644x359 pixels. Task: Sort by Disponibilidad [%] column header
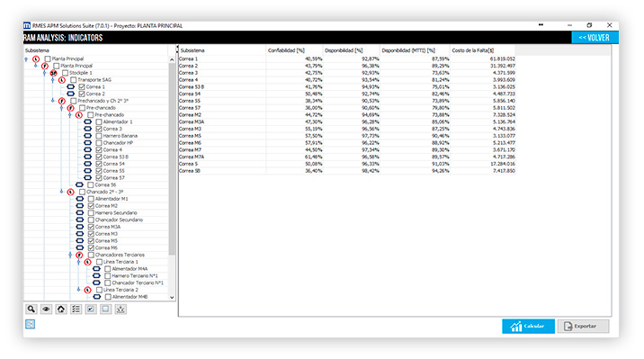pyautogui.click(x=351, y=50)
